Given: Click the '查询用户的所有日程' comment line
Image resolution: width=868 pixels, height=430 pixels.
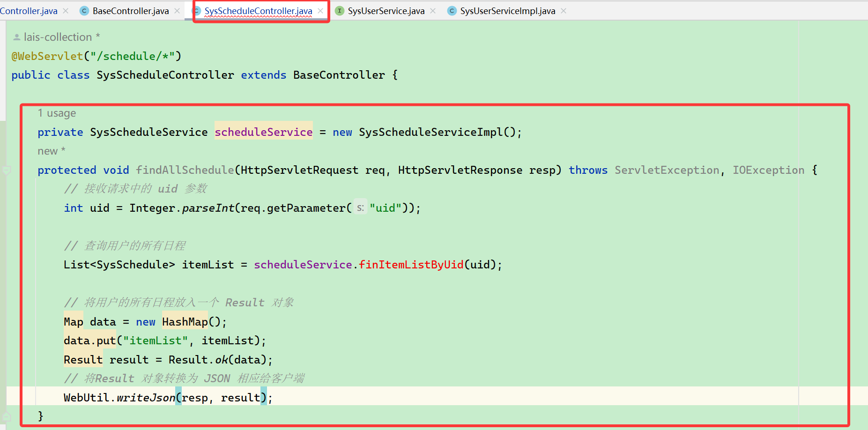Looking at the screenshot, I should (125, 246).
